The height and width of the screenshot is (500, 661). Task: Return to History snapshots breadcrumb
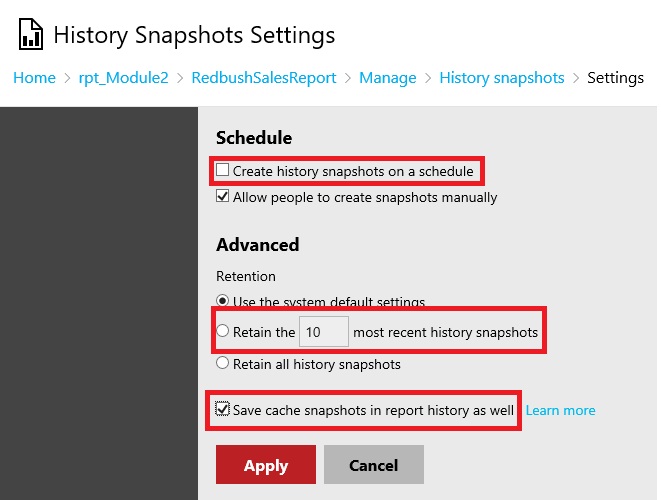point(502,77)
